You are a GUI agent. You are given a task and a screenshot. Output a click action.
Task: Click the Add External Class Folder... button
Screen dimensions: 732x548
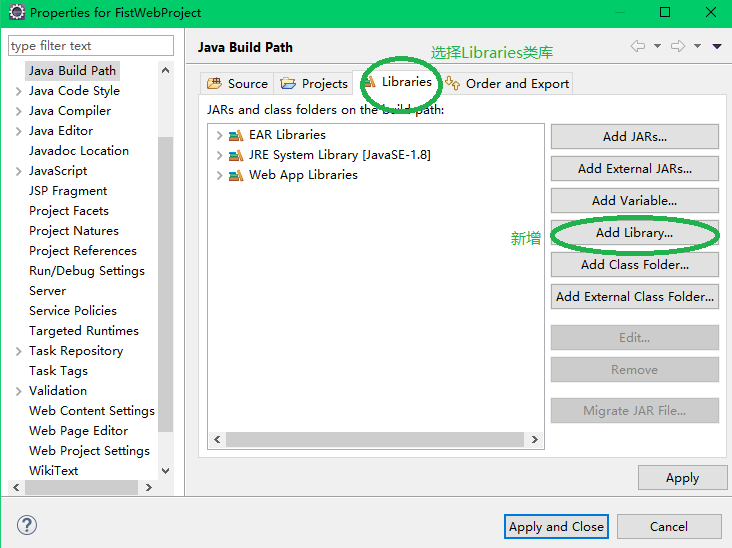(x=635, y=296)
